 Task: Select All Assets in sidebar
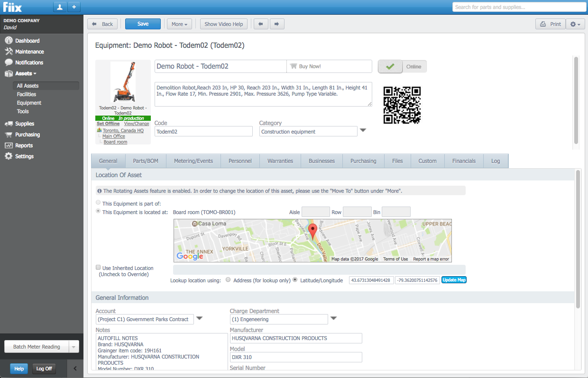[46, 86]
